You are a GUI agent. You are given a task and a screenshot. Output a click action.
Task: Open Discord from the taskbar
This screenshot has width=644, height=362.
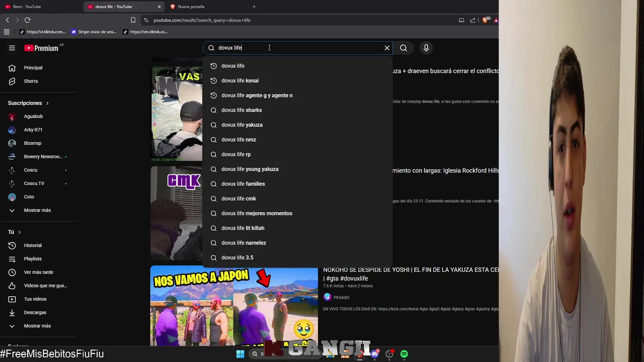pos(374,354)
